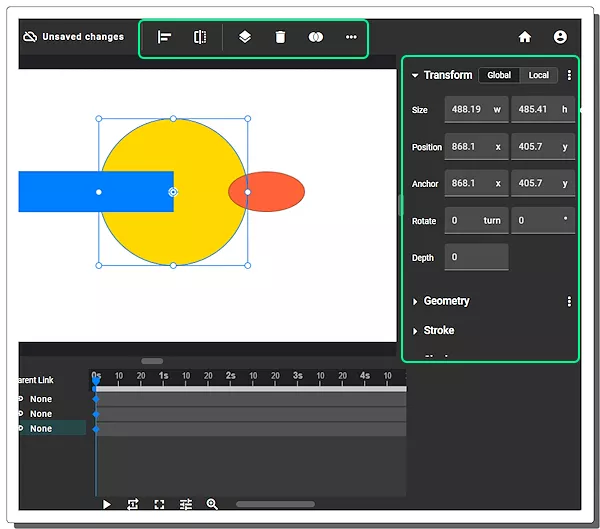This screenshot has height=529, width=600.
Task: Click the trash delete icon
Action: (280, 37)
